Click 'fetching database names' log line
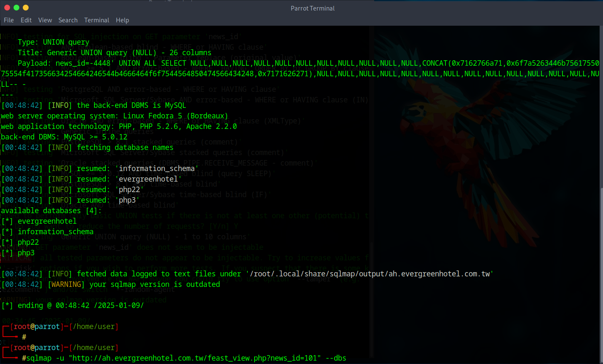Image resolution: width=603 pixels, height=364 pixels. pyautogui.click(x=87, y=147)
